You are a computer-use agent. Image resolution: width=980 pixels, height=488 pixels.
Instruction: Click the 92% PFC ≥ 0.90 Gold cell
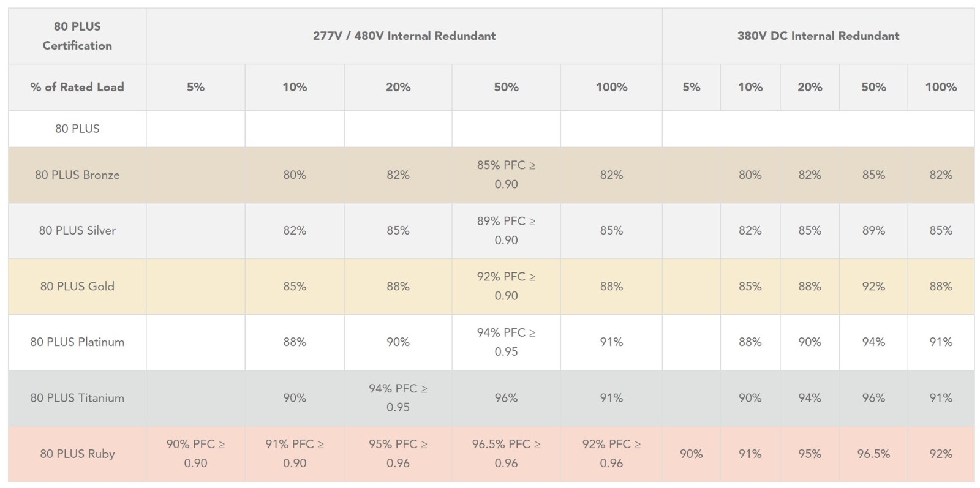pos(506,286)
